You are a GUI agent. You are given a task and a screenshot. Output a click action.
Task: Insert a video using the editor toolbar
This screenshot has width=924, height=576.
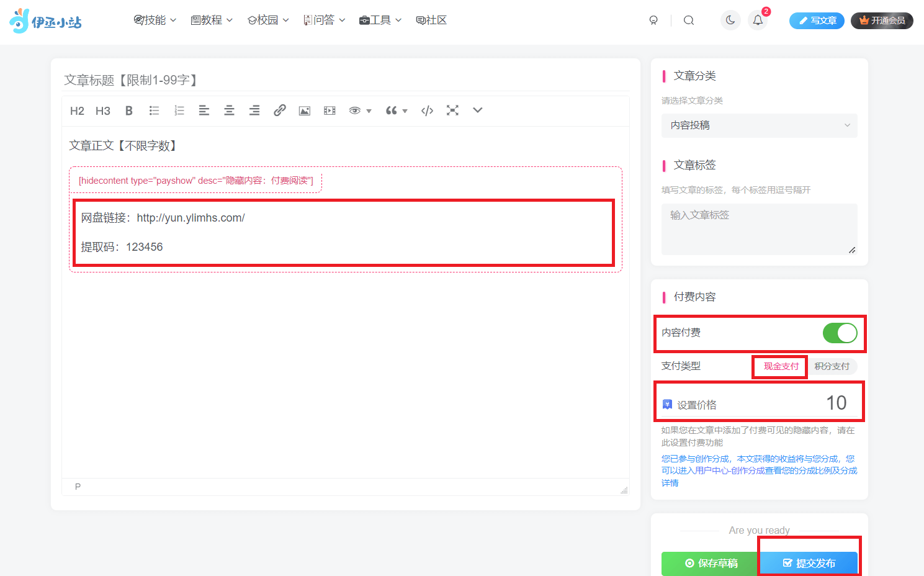tap(329, 110)
